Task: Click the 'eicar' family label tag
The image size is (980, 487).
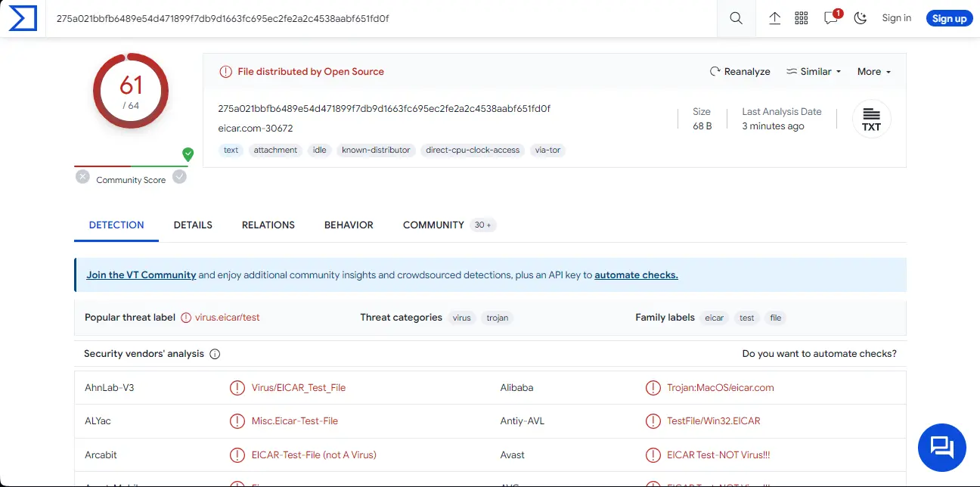Action: (715, 318)
